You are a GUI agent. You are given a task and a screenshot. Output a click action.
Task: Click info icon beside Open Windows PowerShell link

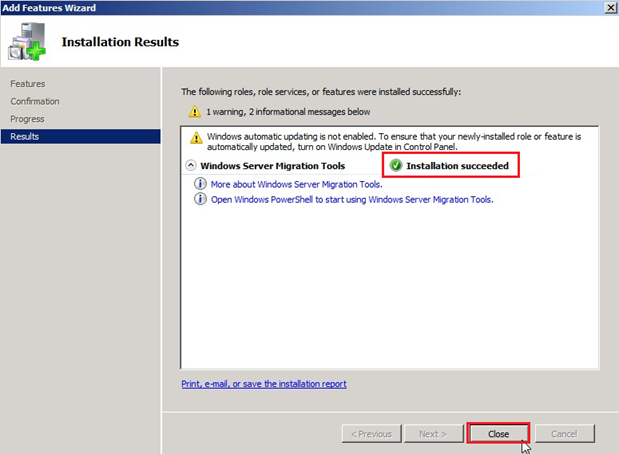200,199
